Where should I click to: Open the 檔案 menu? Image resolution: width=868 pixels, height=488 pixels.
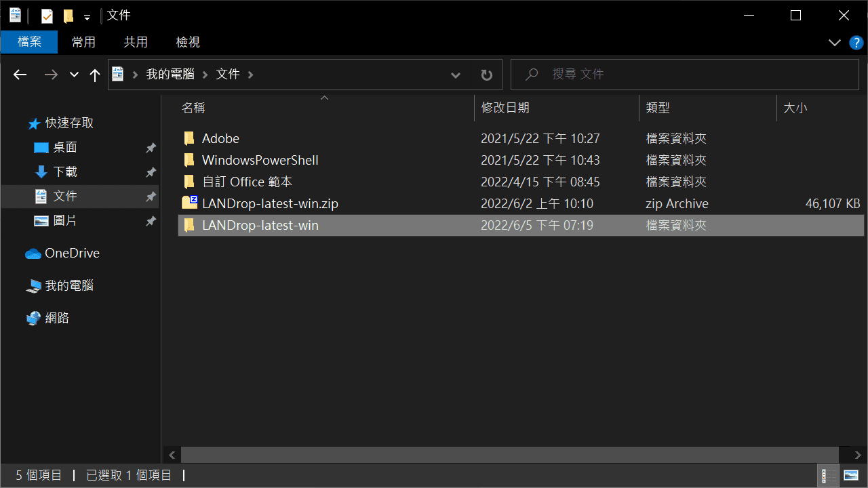coord(29,41)
